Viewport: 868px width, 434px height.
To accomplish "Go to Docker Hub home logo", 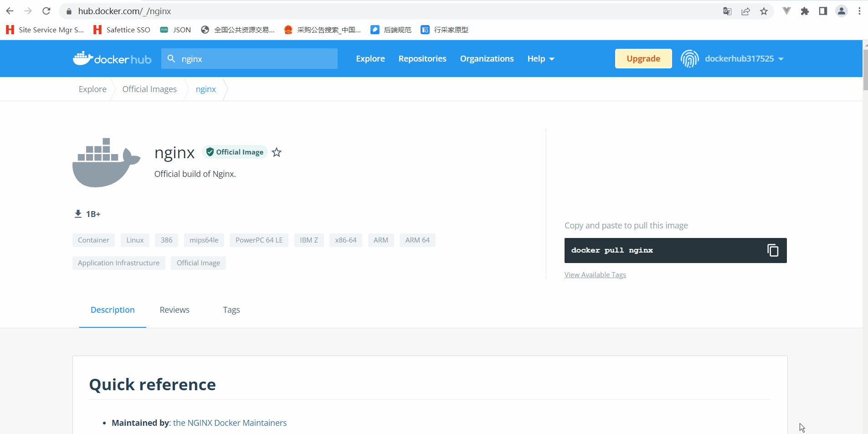I will 112,59.
